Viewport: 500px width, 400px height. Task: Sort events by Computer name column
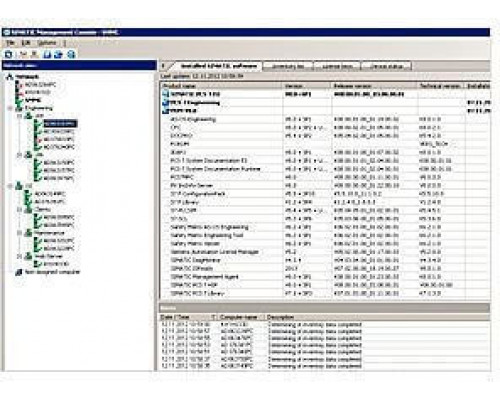[x=241, y=317]
